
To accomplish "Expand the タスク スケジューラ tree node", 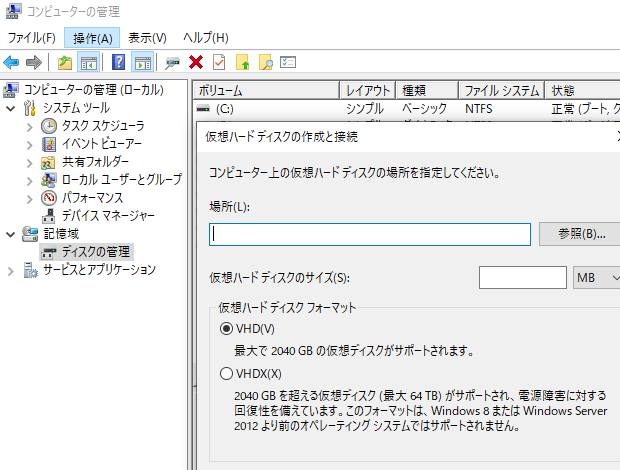I will coord(28,126).
